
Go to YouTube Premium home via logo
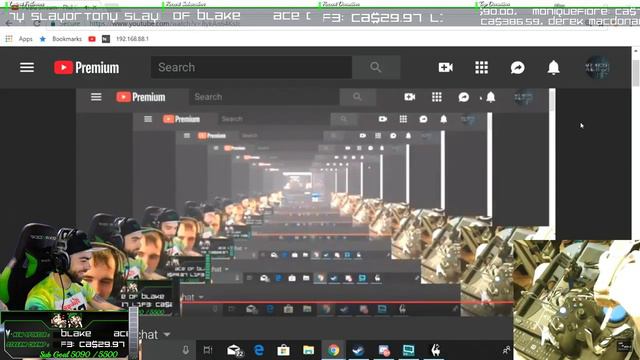tap(87, 67)
